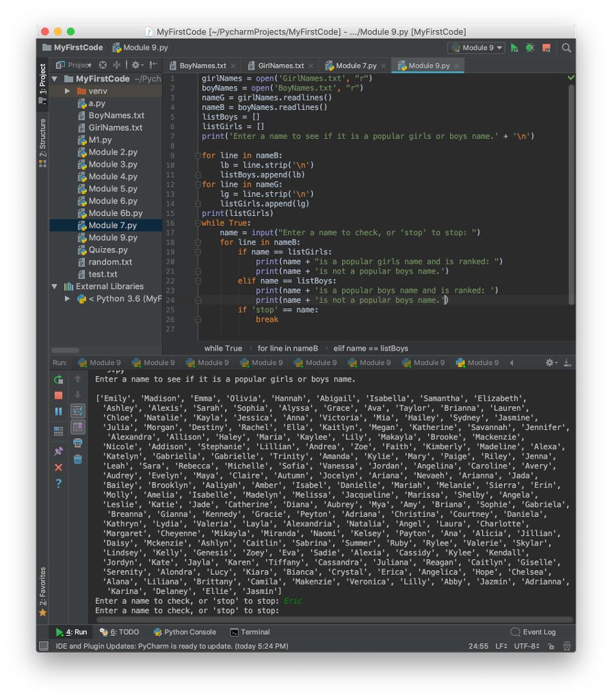The width and height of the screenshot is (612, 700).
Task: Click the up stack trace arrow in Run panel
Action: click(78, 379)
